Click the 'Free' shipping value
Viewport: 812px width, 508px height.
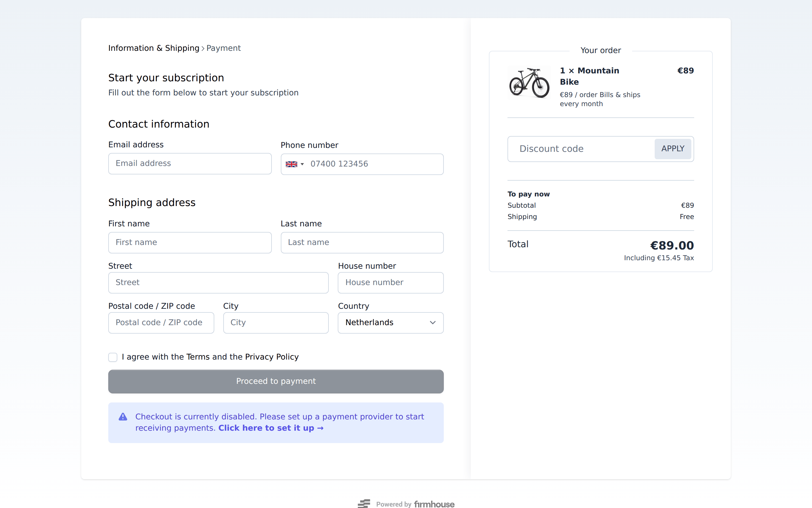coord(687,217)
